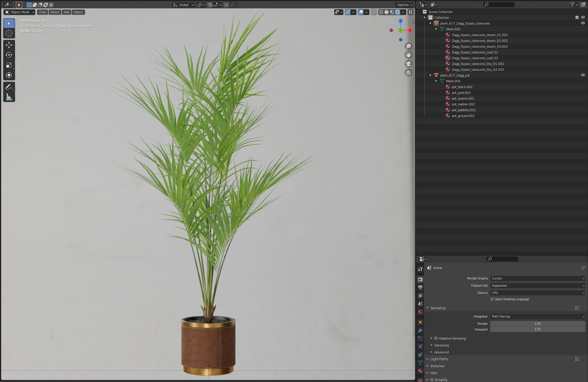The image size is (588, 382).
Task: Toggle camera view icon
Action: 408,64
